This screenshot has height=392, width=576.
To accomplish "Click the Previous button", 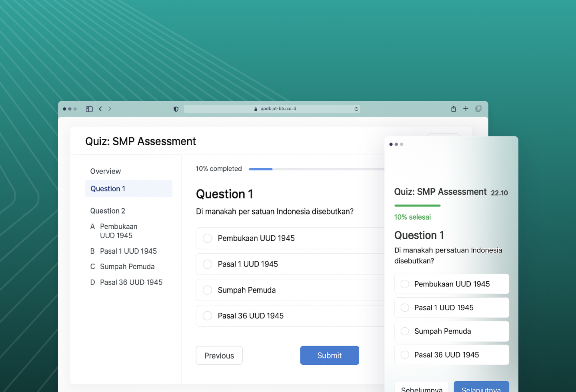I will pyautogui.click(x=219, y=355).
